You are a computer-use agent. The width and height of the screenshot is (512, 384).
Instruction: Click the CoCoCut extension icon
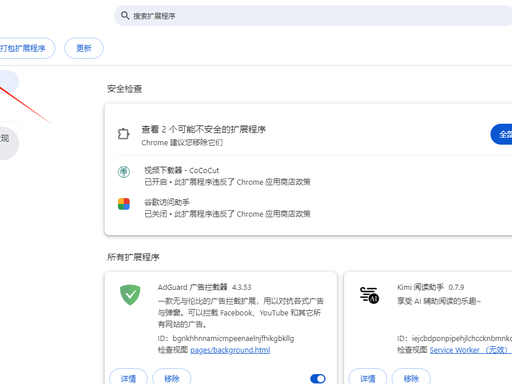point(124,172)
